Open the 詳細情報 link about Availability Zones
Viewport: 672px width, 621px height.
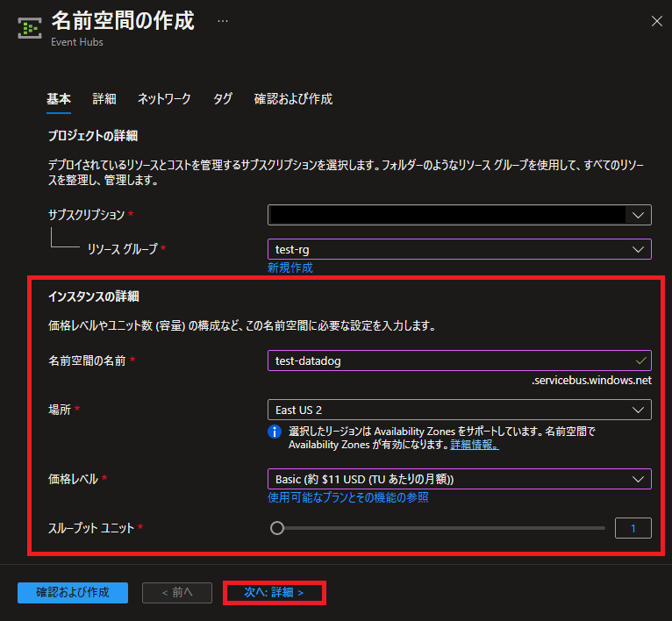tap(475, 445)
